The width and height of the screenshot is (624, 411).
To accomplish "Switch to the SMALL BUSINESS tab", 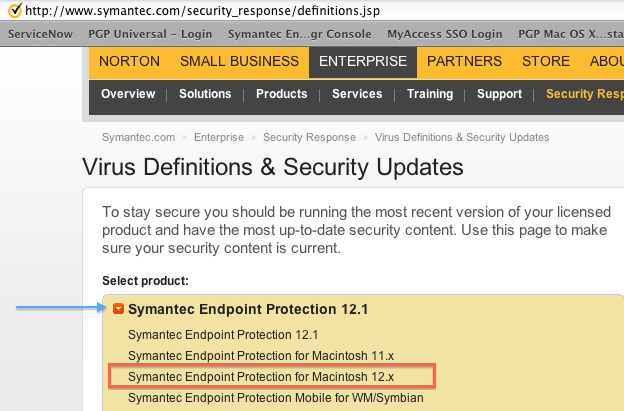I will point(239,62).
